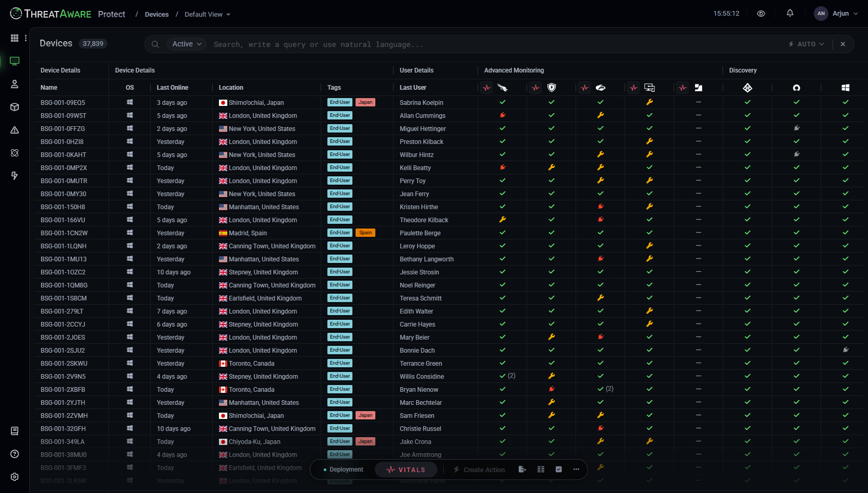
Task: Toggle the Deployment view mode
Action: [x=343, y=470]
